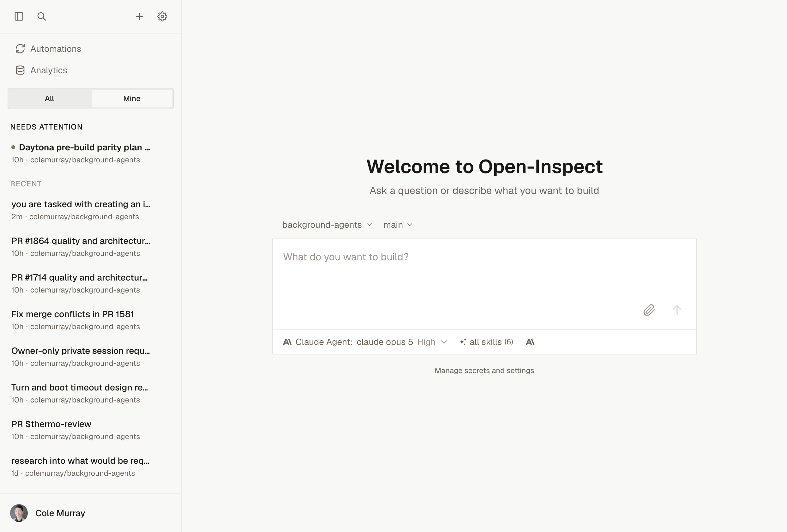
Task: Open Turn and boot timeout design session
Action: pyautogui.click(x=91, y=393)
